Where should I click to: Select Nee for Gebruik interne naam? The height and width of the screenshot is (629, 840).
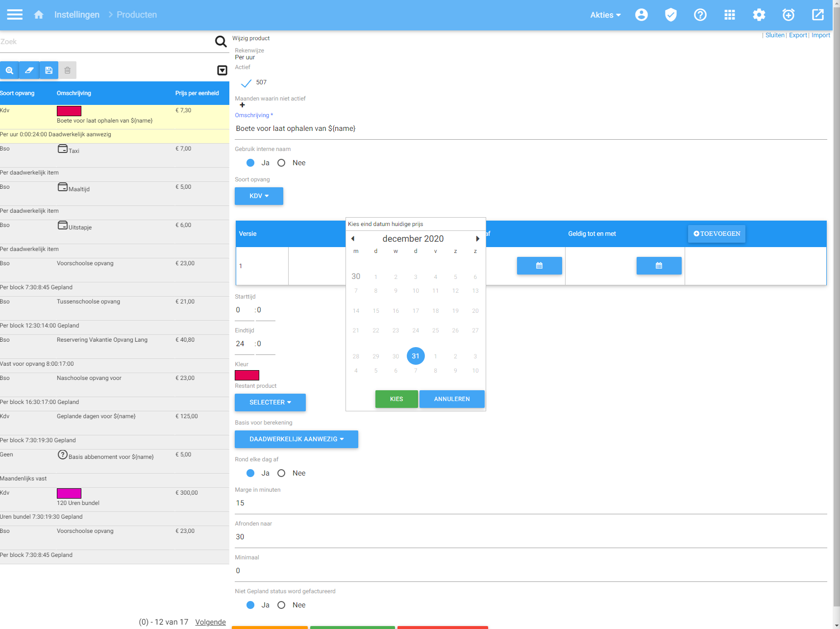(281, 163)
